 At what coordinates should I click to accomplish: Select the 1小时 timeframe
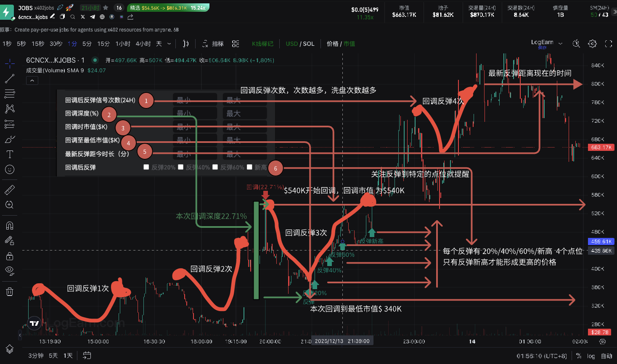click(123, 44)
